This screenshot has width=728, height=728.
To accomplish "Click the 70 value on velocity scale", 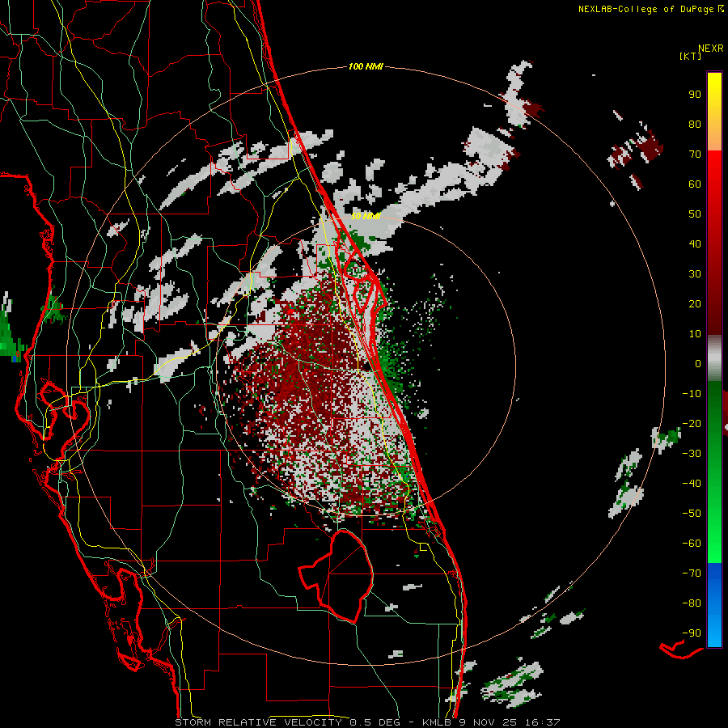I will (695, 154).
